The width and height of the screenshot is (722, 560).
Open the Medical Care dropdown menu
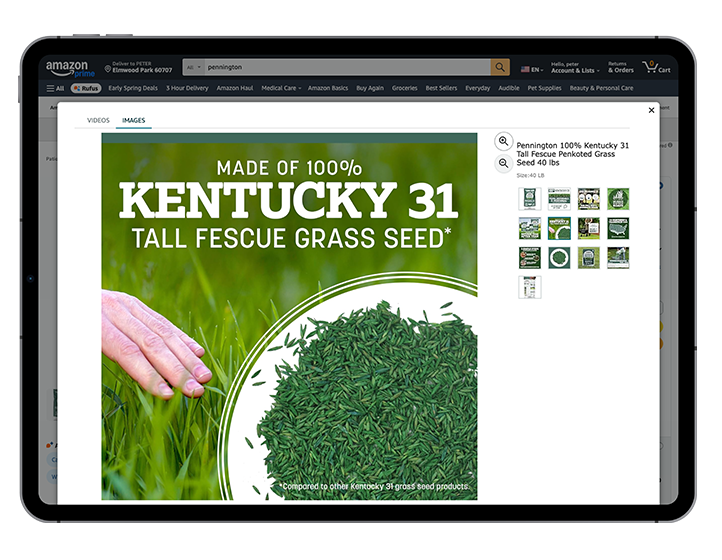point(281,88)
